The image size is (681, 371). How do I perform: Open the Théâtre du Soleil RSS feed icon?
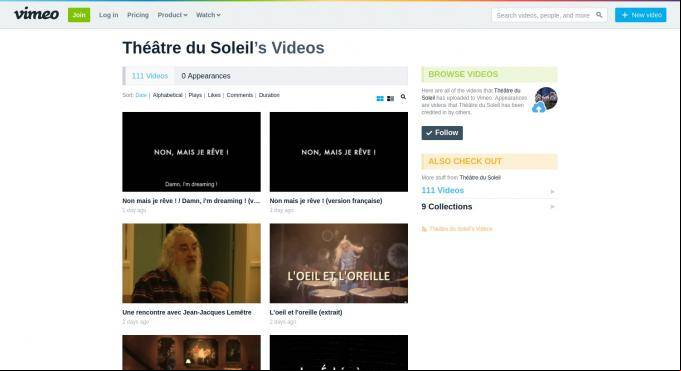[x=424, y=229]
